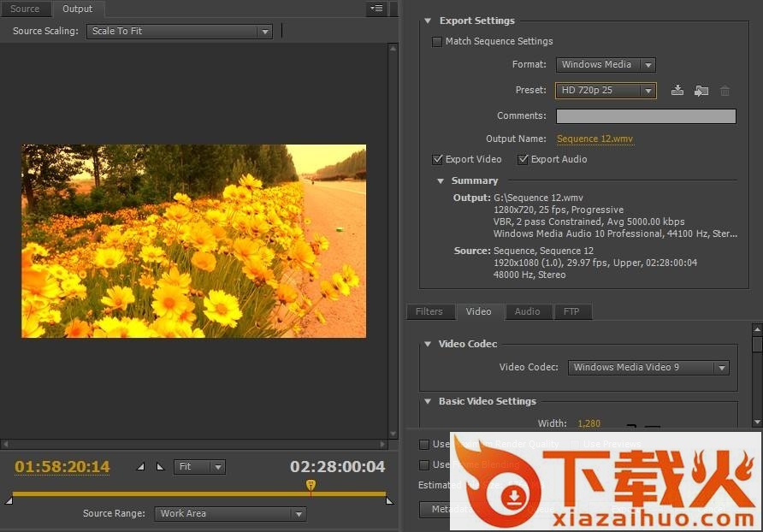Click the Width value 1,280
This screenshot has height=532, width=763.
tap(589, 423)
